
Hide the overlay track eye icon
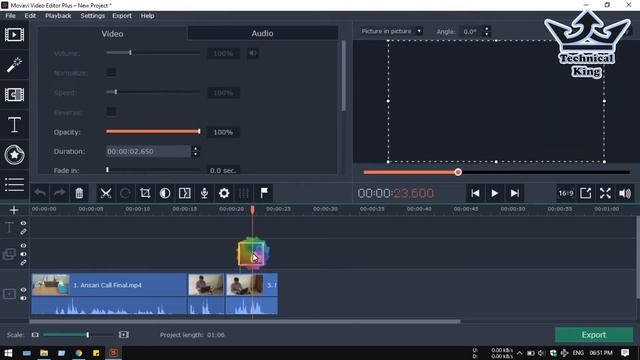[23, 246]
